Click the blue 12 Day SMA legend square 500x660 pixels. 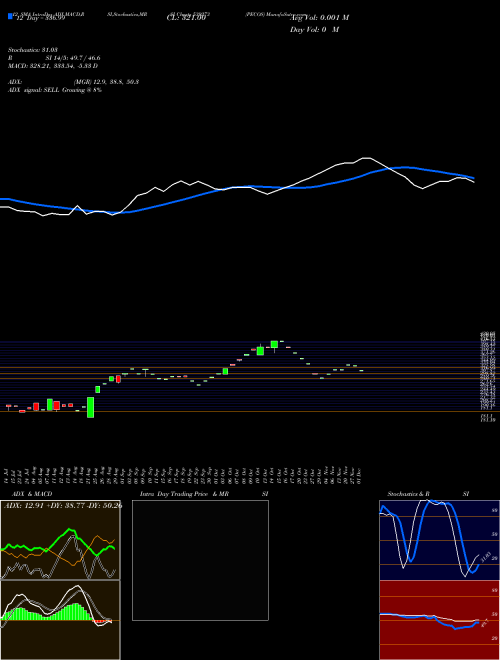[10, 16]
